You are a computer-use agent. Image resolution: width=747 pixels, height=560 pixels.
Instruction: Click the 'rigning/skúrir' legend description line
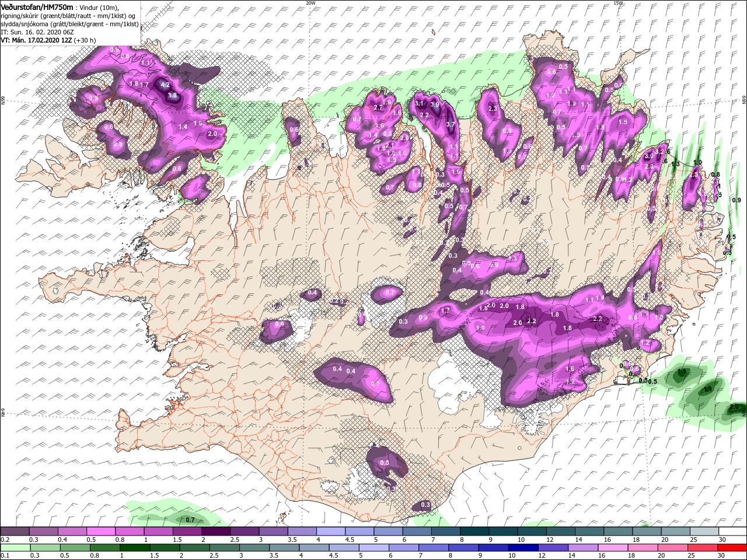click(68, 16)
